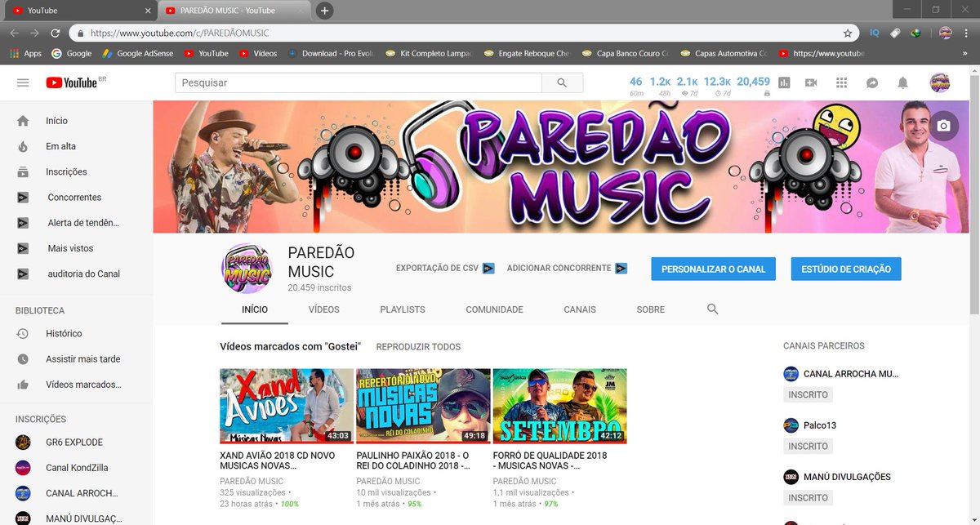The width and height of the screenshot is (980, 525).
Task: Click the vidIQ extension icon in toolbar
Action: (x=875, y=33)
